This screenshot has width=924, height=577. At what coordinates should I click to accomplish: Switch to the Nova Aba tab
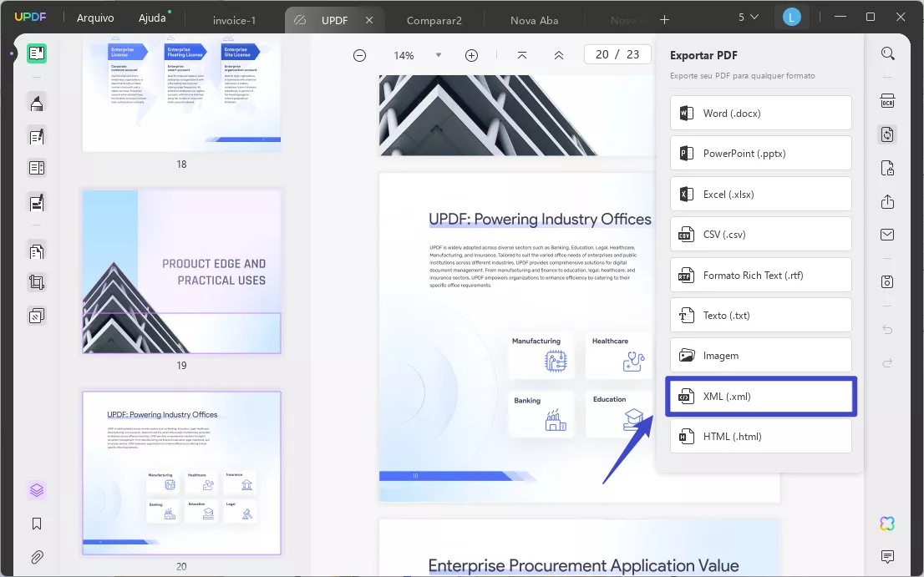(535, 21)
